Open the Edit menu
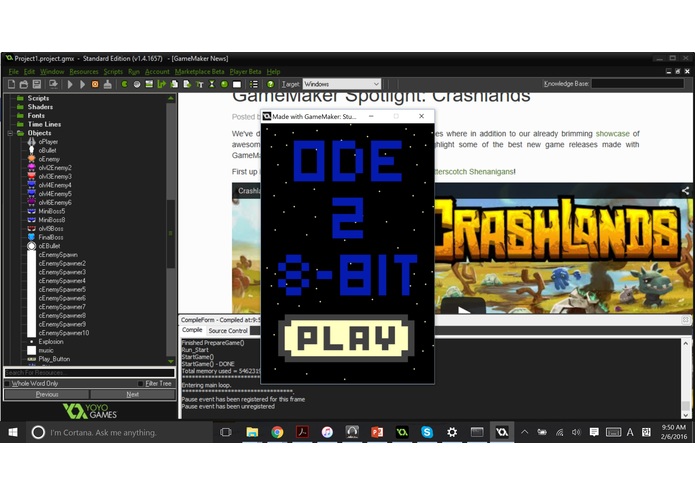 tap(29, 71)
